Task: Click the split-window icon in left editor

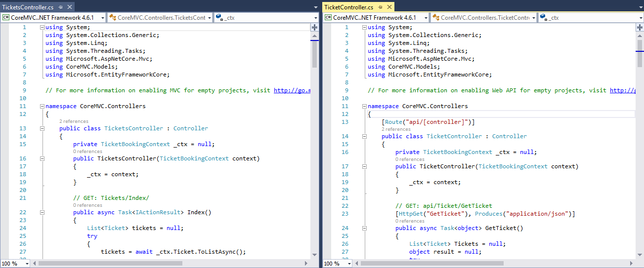Action: click(x=314, y=27)
